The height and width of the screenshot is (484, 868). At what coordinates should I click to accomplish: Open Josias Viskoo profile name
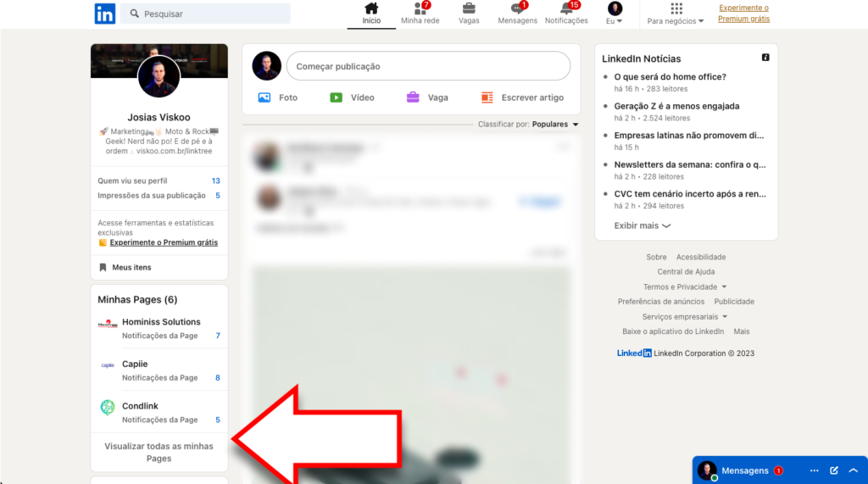click(x=159, y=118)
